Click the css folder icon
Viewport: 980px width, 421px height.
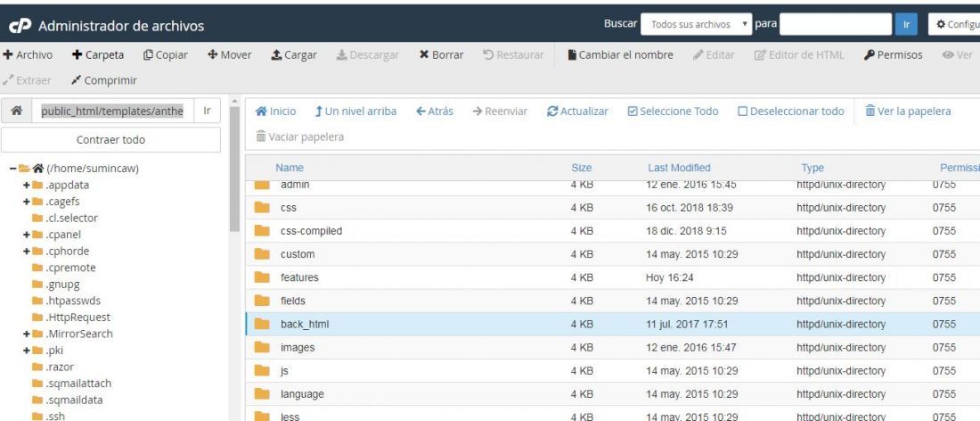pyautogui.click(x=262, y=207)
